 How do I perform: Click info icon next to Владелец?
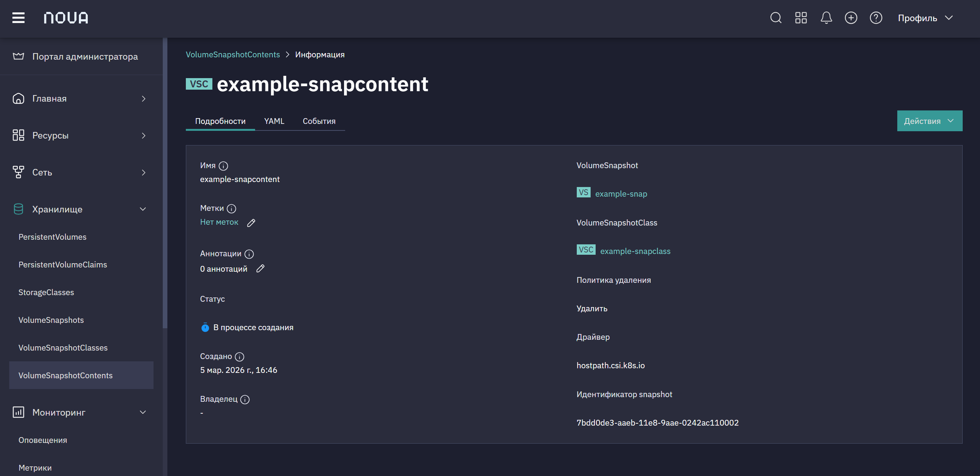coord(245,399)
